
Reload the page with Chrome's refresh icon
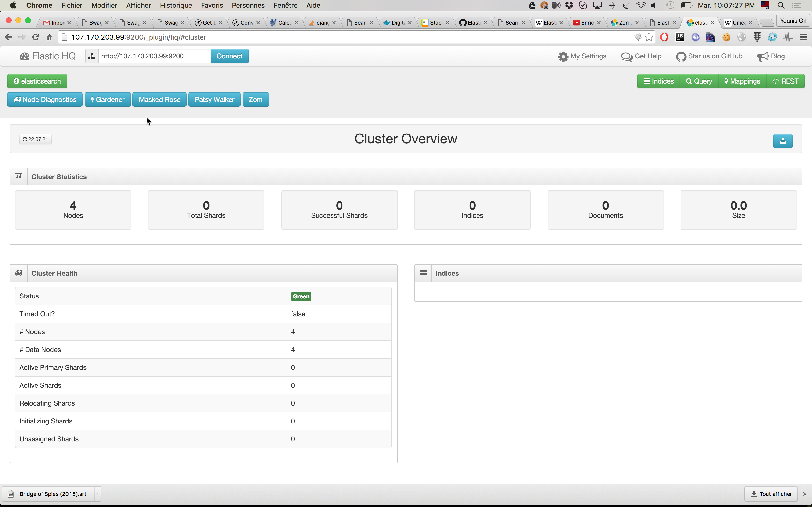(x=36, y=37)
